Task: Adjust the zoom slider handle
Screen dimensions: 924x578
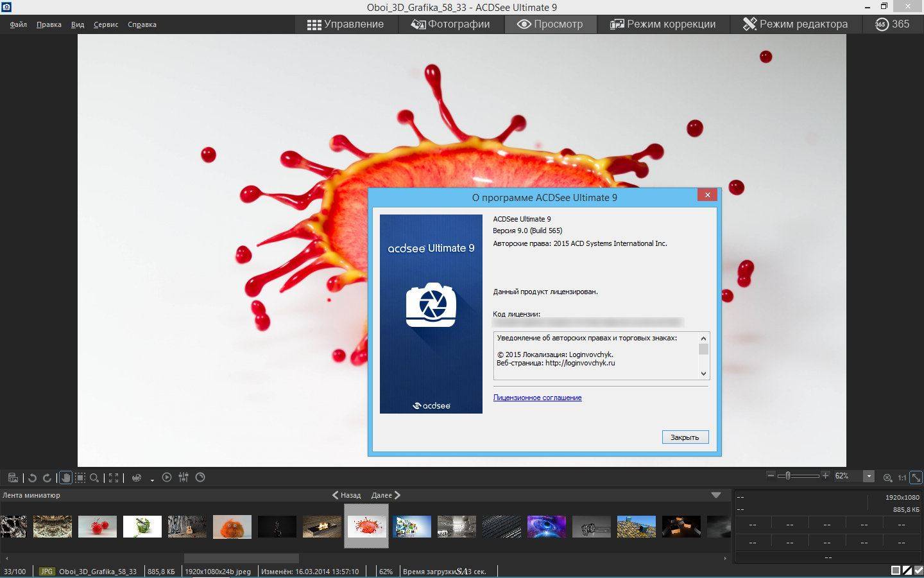Action: (788, 476)
